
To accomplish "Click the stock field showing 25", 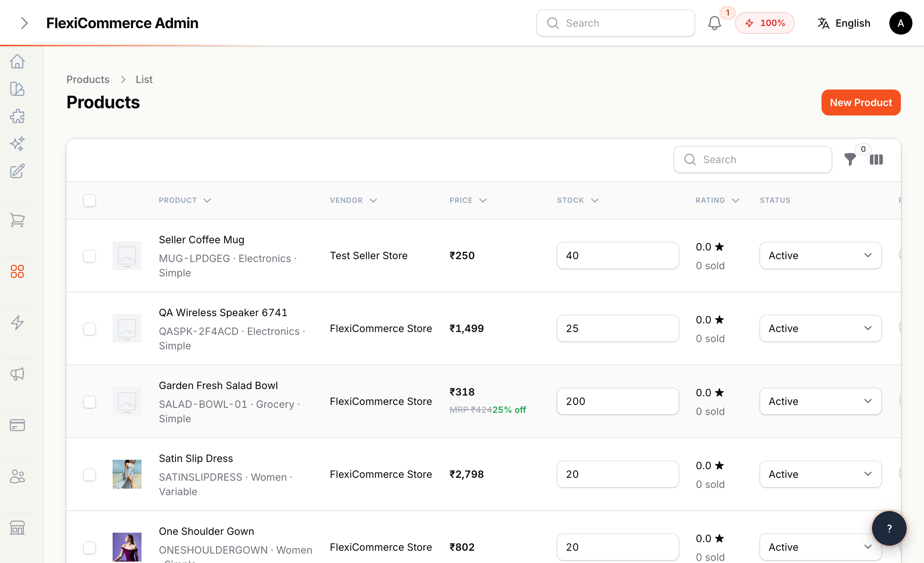I will (618, 328).
